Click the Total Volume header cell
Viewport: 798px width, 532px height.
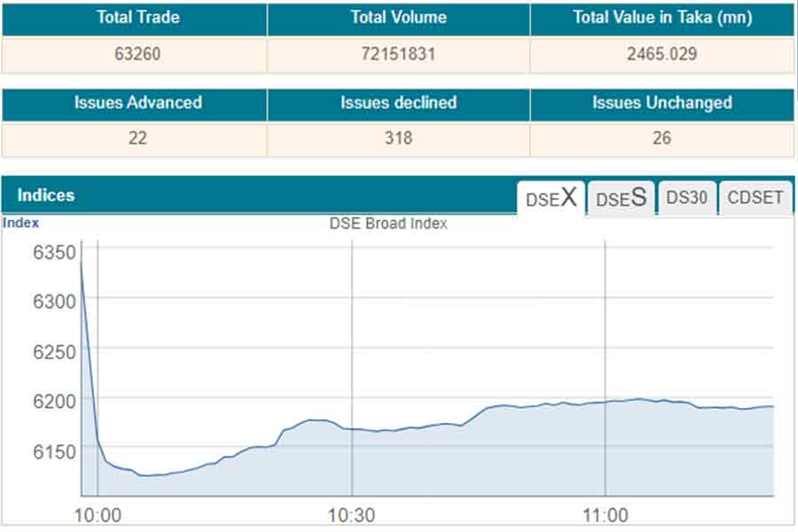point(399,18)
